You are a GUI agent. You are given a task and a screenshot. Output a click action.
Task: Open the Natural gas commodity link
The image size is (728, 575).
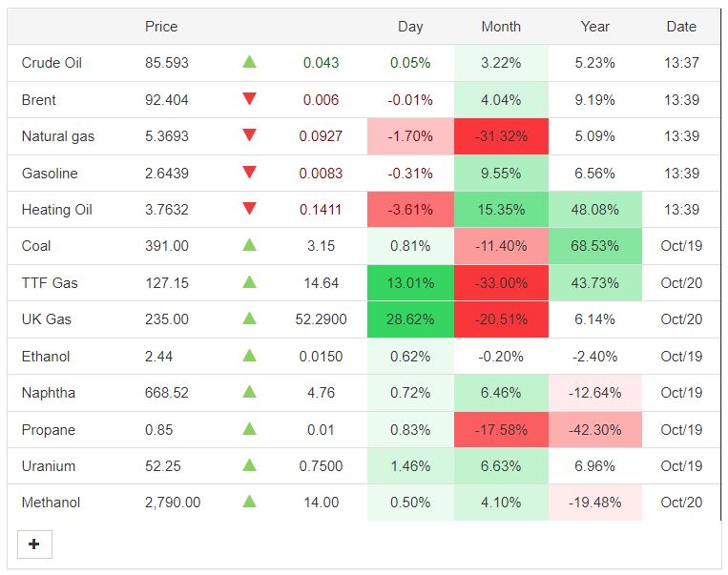tap(58, 136)
